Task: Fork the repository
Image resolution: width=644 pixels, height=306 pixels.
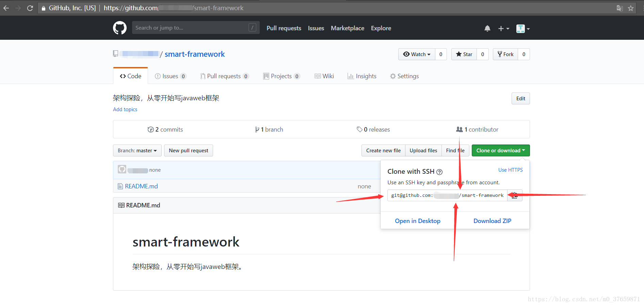Action: (505, 54)
